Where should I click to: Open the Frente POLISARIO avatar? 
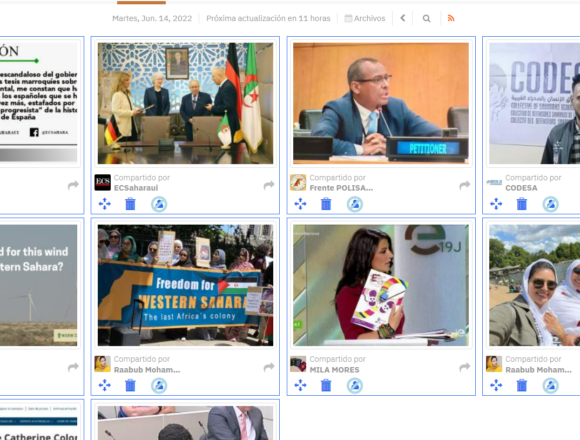298,183
